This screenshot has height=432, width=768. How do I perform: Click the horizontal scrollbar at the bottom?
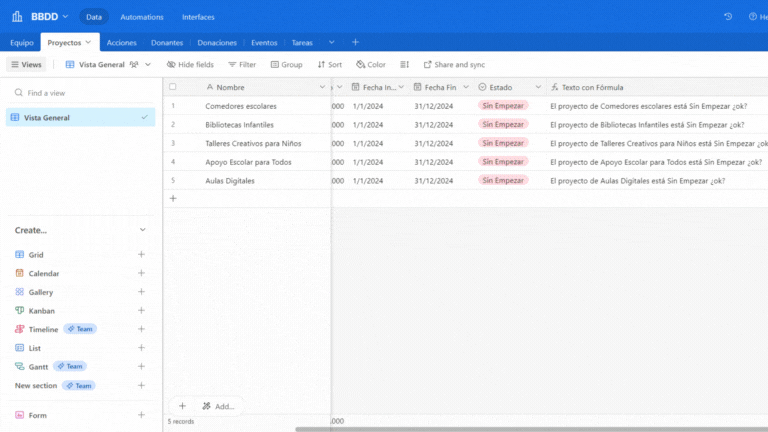[x=531, y=429]
